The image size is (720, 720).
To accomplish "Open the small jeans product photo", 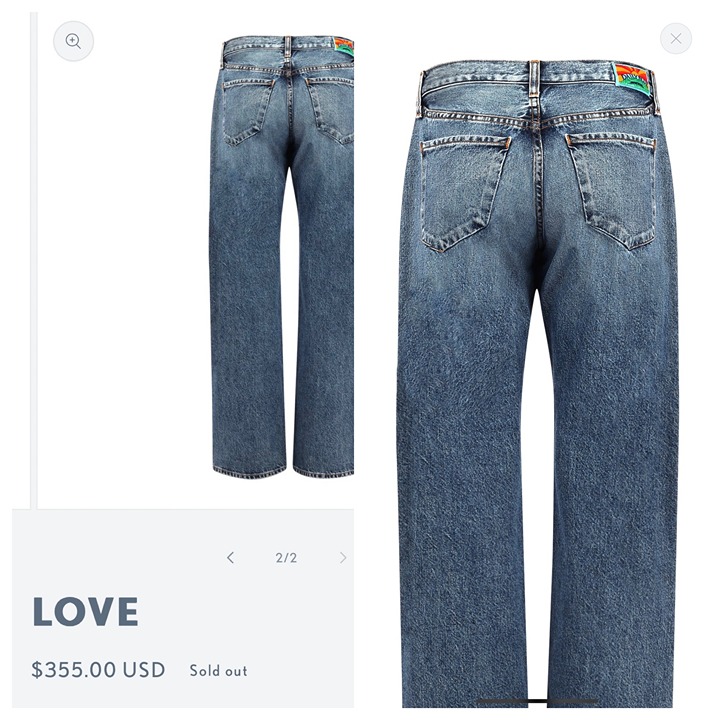I will click(x=281, y=257).
